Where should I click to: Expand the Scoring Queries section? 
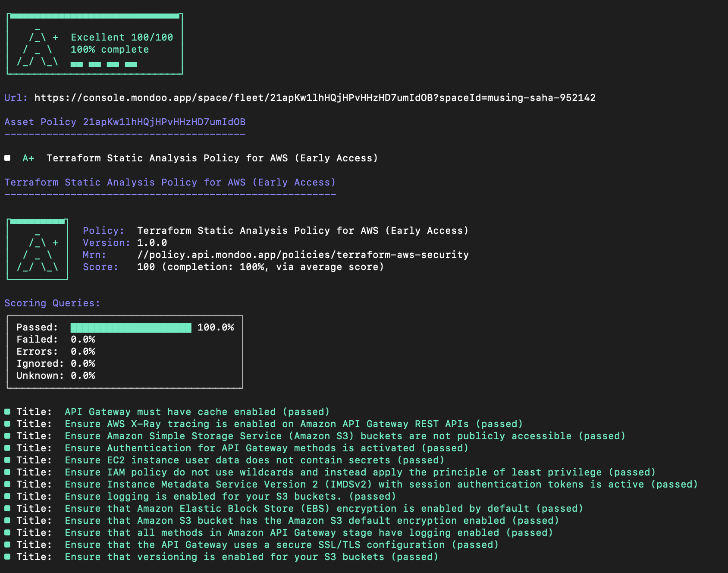click(52, 303)
